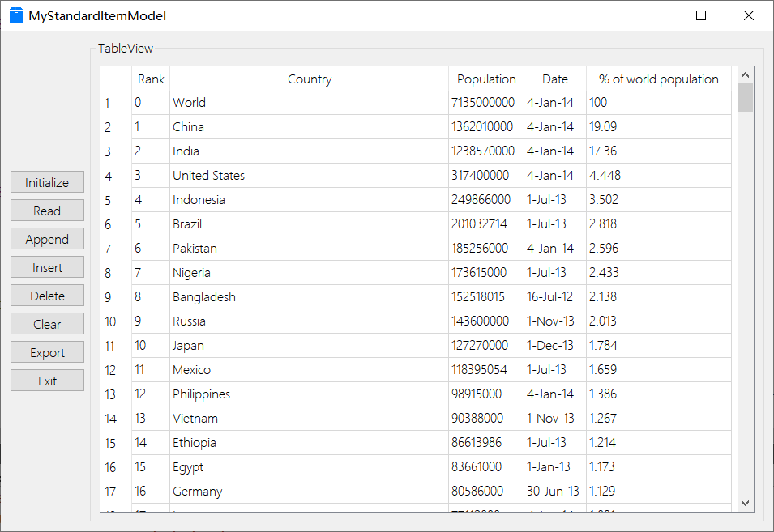Click the Brazil population cell 201032714
Screen dimensions: 774x532
tap(485, 224)
